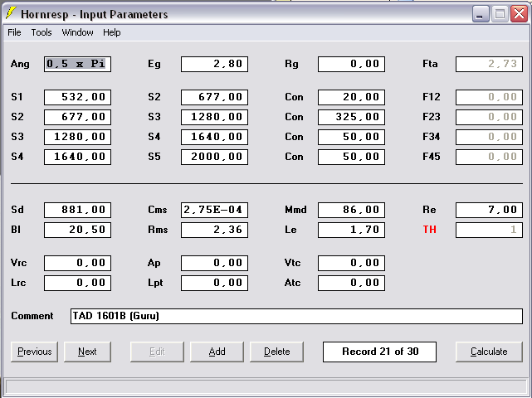
Task: Close the Hornresp window
Action: (520, 14)
